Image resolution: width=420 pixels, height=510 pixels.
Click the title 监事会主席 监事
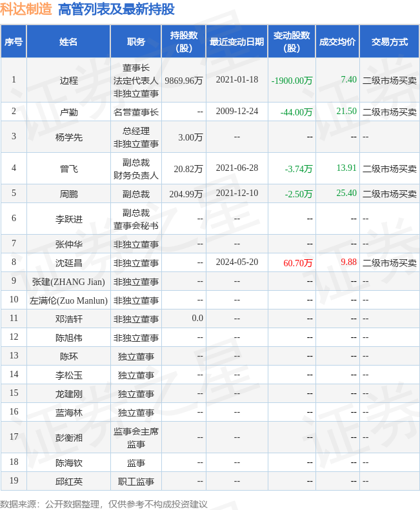coord(135,438)
